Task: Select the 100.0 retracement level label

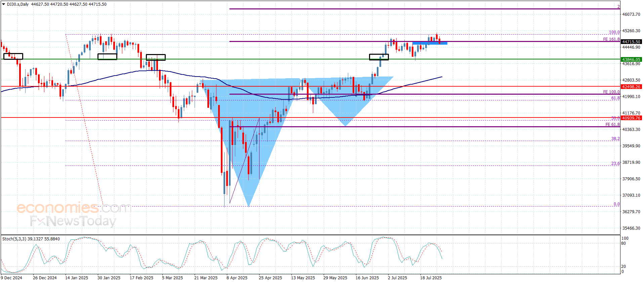Action: click(614, 32)
